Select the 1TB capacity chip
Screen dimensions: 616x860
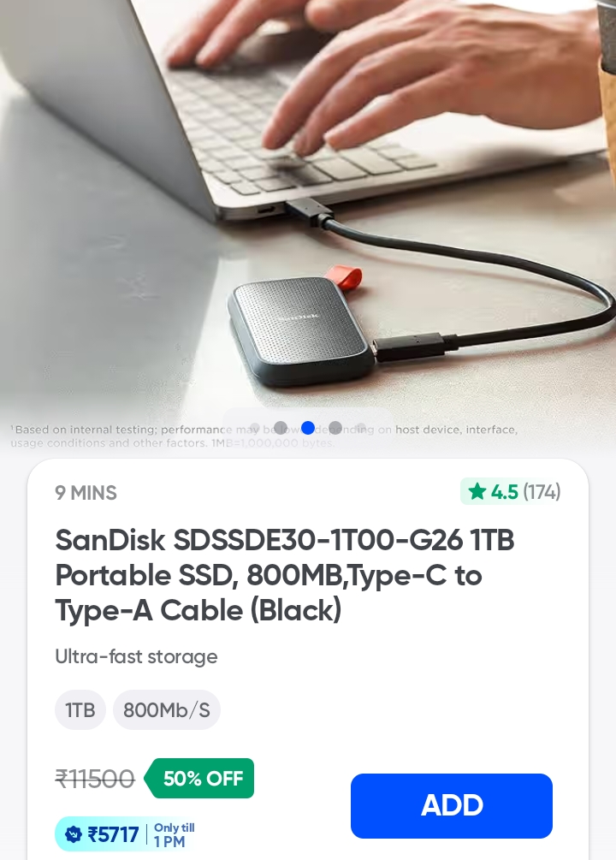click(80, 709)
